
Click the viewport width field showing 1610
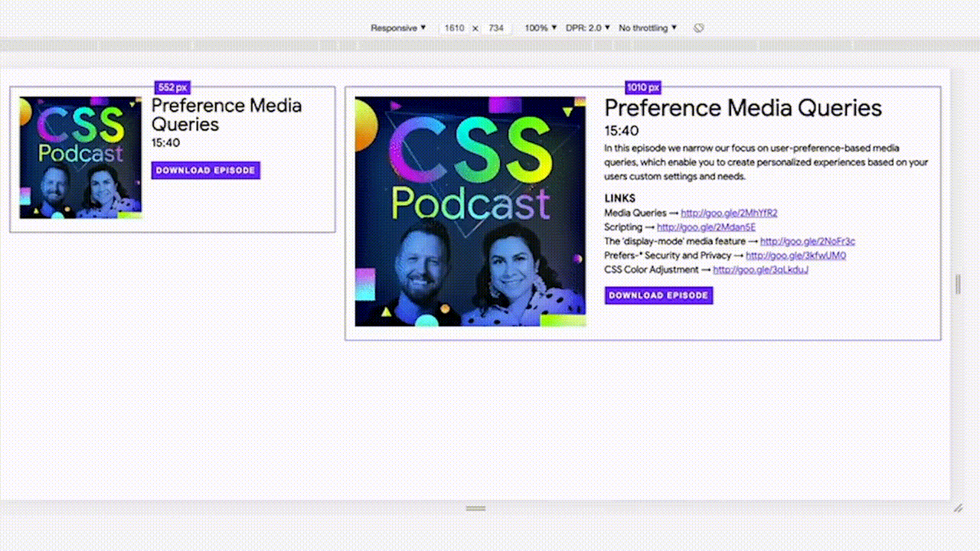[x=454, y=28]
